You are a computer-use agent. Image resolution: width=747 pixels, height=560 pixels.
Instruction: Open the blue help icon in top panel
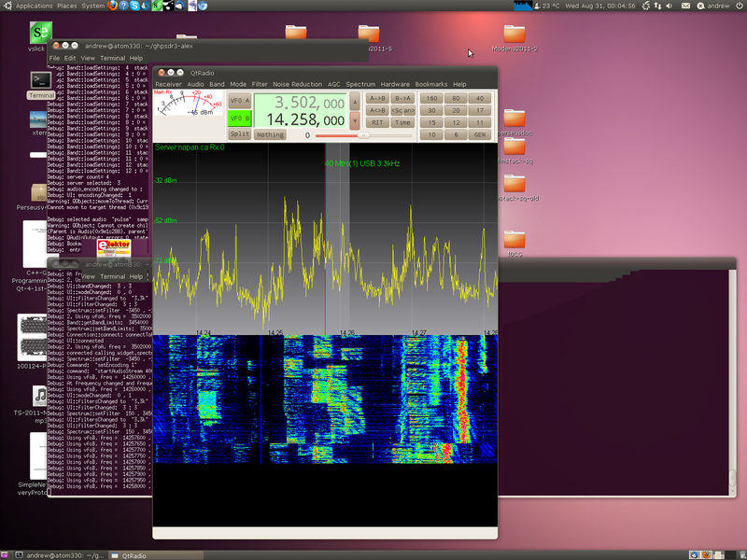123,6
